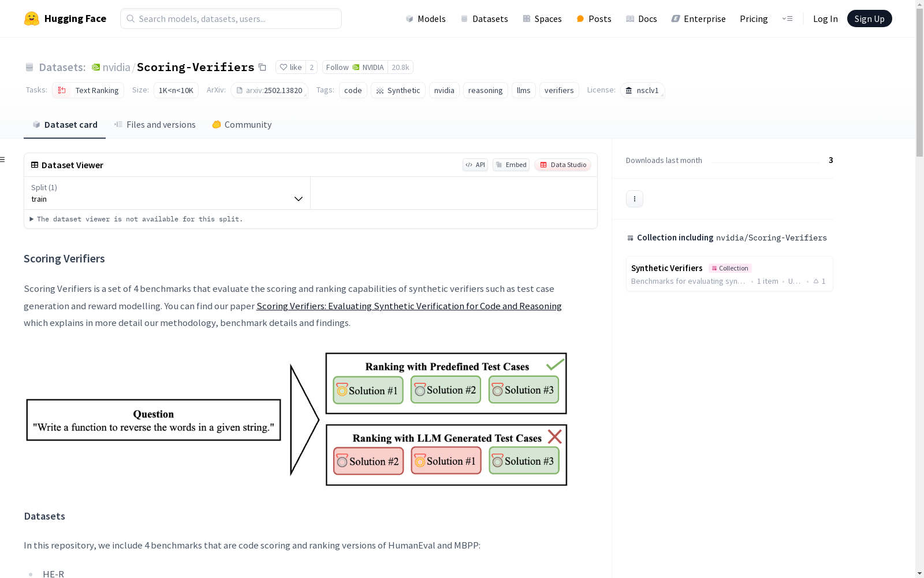
Task: Open the Community tab
Action: pos(242,125)
